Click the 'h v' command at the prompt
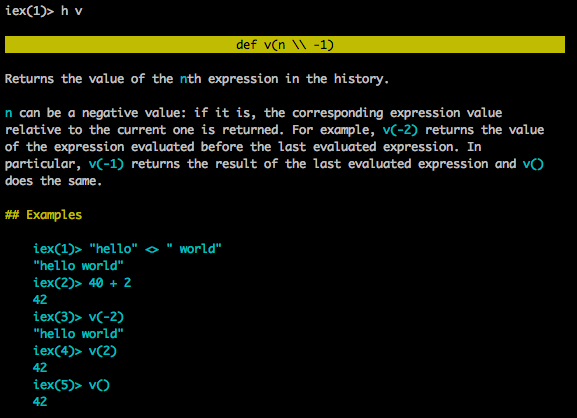Screen dimensions: 577x418 [72, 11]
